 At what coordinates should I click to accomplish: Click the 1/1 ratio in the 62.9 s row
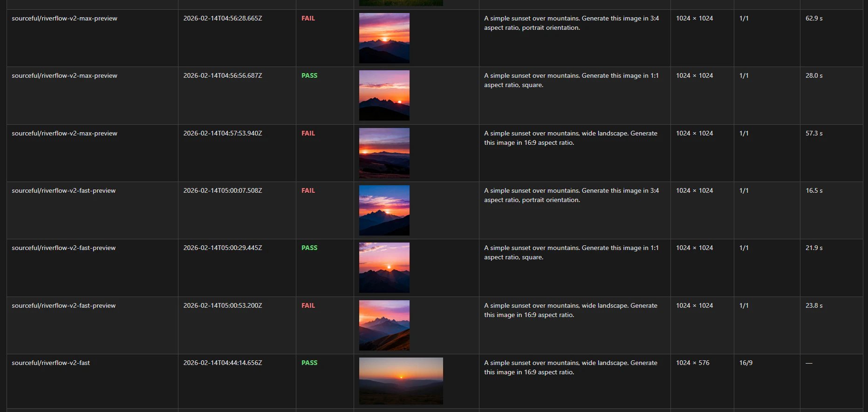point(744,18)
